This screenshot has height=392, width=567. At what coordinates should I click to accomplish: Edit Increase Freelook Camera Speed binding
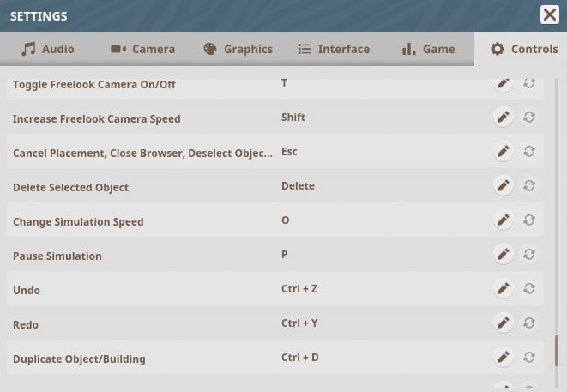coord(504,118)
